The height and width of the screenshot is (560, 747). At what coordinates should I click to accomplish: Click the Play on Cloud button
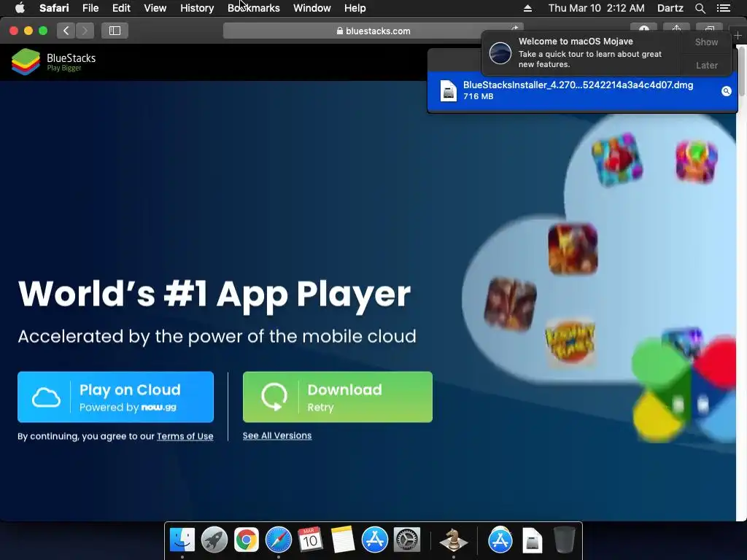[x=115, y=397]
